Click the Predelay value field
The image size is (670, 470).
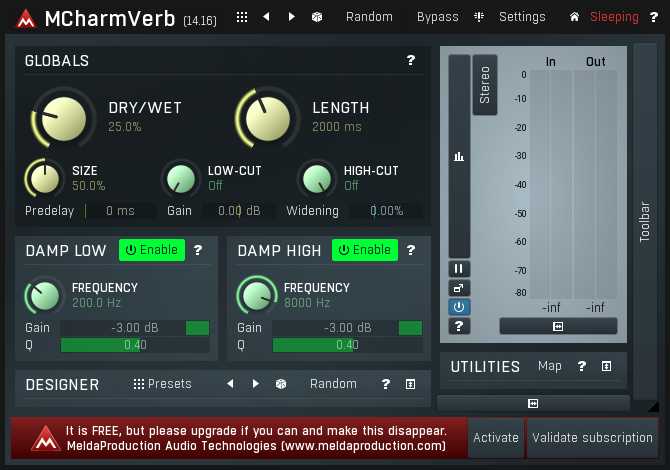coord(121,211)
